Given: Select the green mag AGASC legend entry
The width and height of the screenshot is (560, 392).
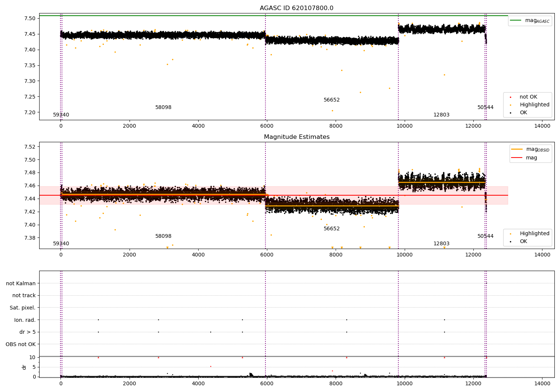Looking at the screenshot, I should click(x=530, y=21).
